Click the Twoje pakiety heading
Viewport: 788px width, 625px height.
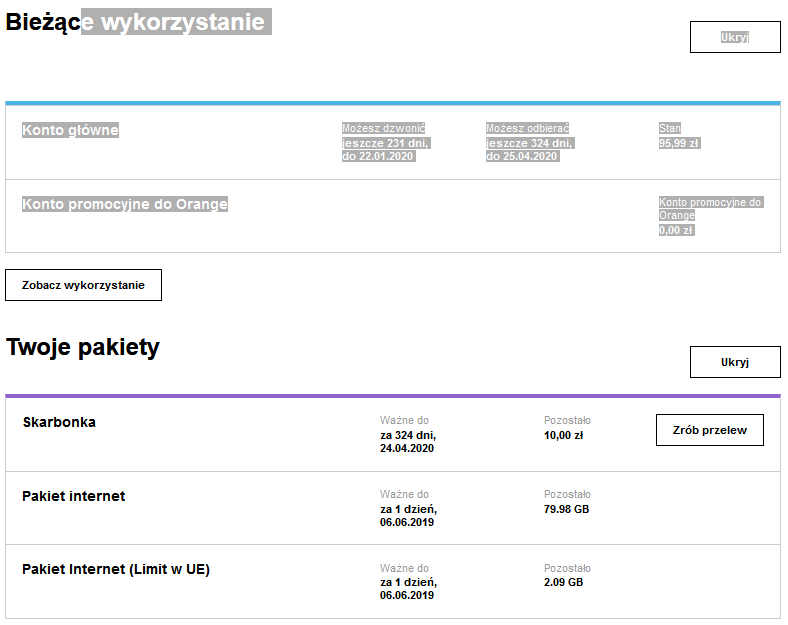tap(83, 348)
